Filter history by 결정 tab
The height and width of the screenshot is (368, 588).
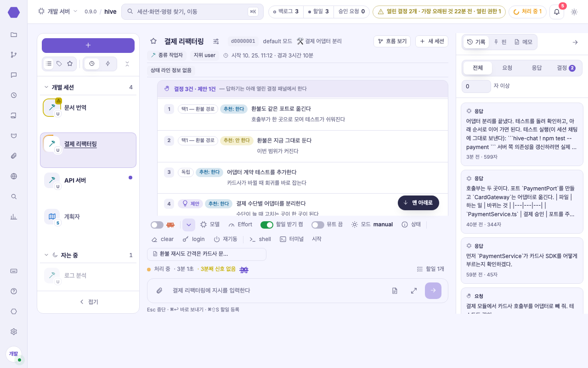(566, 68)
